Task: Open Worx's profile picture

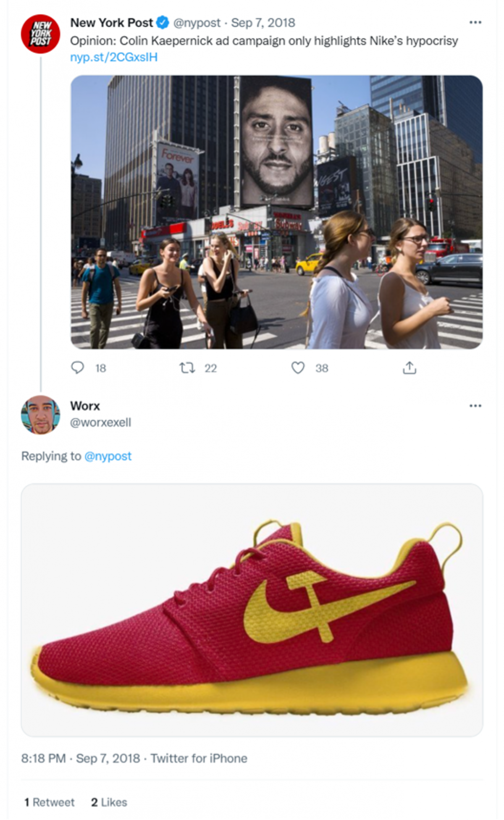Action: [41, 416]
